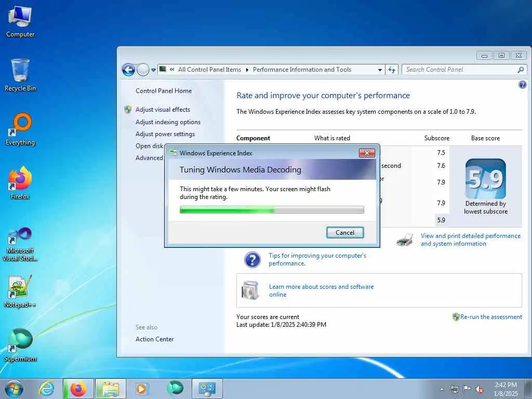Select the Microsoft Visual Studio shortcut

[20, 244]
